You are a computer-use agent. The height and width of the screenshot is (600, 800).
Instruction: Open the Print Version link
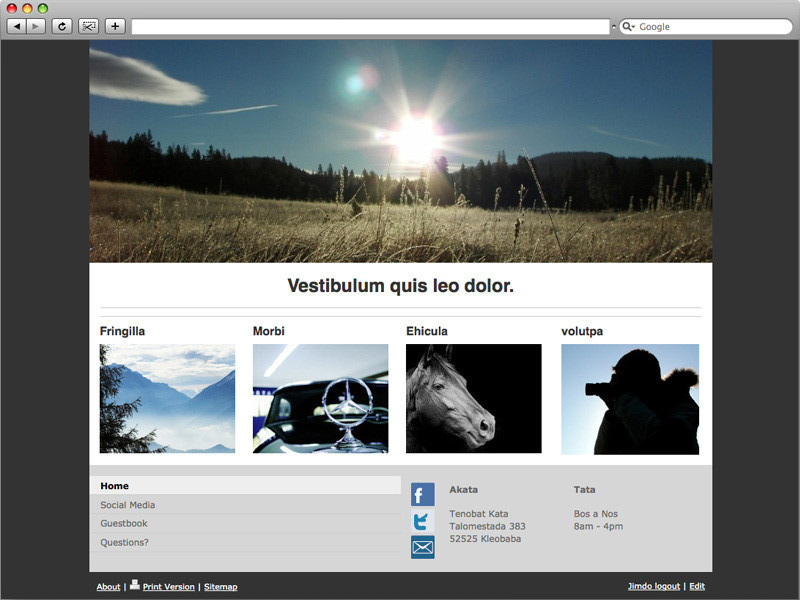click(168, 587)
